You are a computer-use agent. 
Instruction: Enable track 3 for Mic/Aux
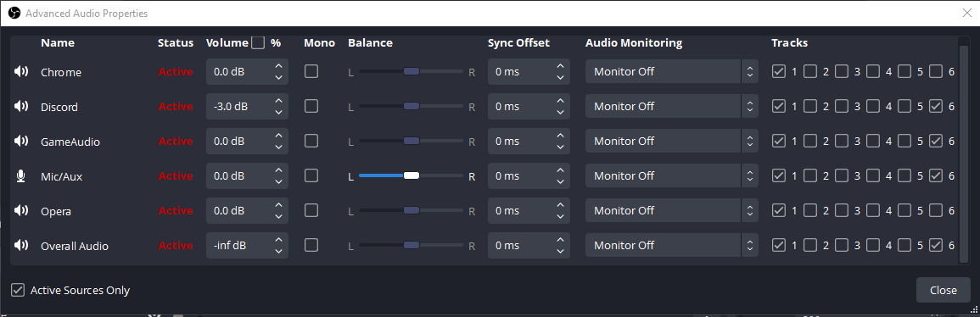(x=841, y=176)
